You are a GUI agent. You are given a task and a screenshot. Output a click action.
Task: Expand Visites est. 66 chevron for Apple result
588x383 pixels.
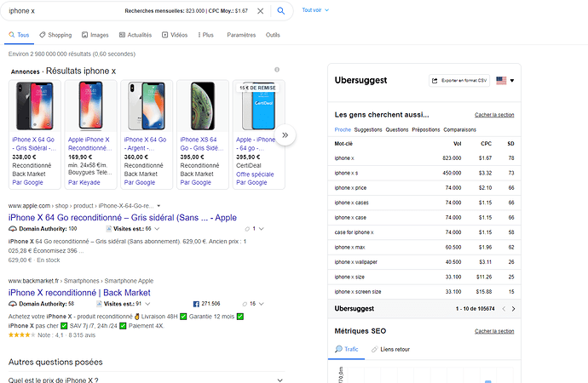[157, 229]
